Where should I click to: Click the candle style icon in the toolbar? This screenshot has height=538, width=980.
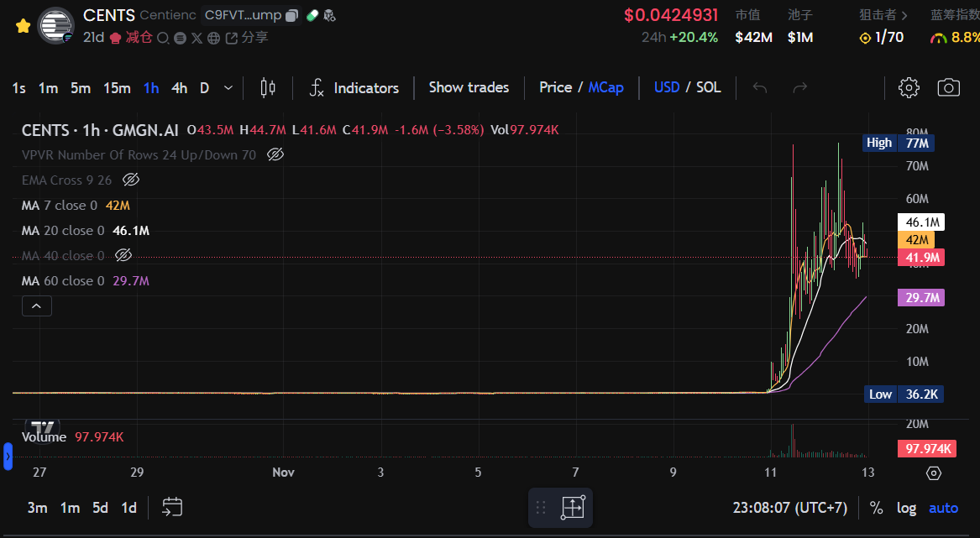267,87
